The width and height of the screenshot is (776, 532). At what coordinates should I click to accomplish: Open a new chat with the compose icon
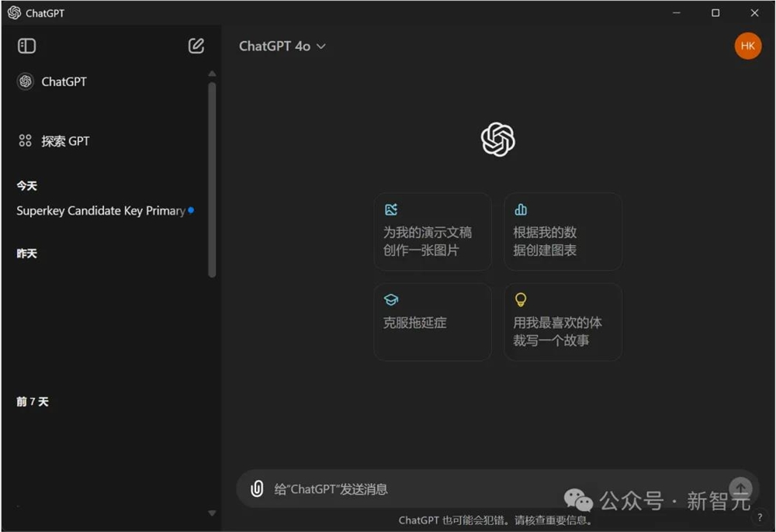click(196, 46)
